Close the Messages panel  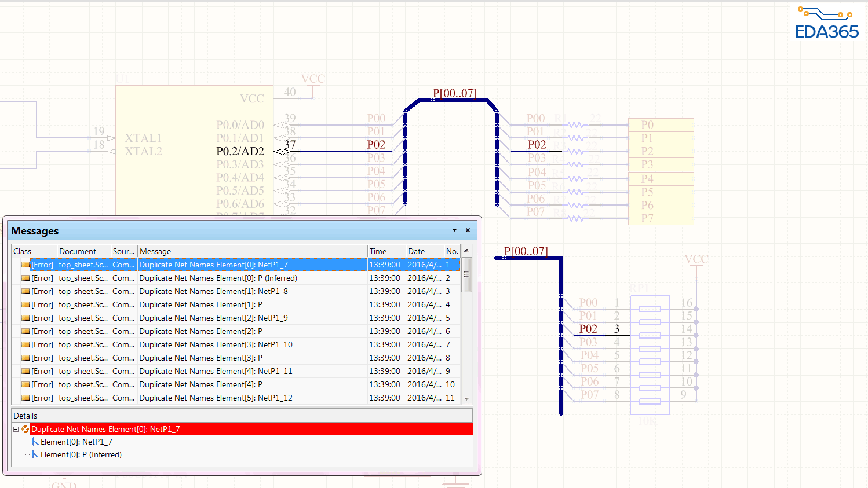click(x=468, y=230)
